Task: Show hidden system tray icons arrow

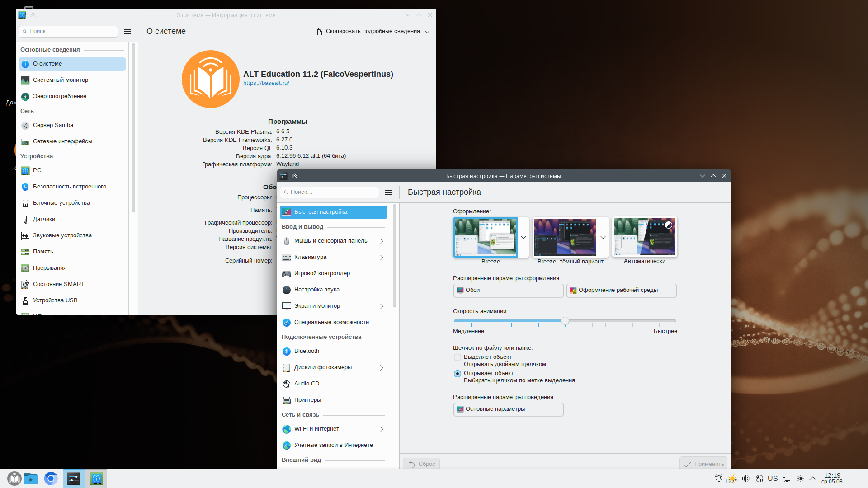Action: [813, 479]
